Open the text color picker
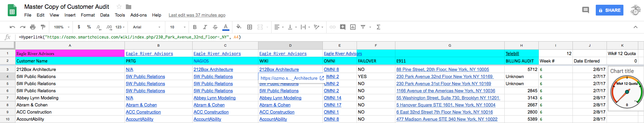Viewport: 644px width, 123px height. pos(226,27)
